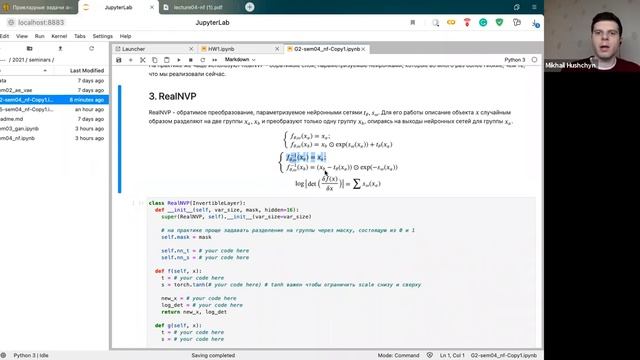
Task: Paste cells from clipboard icon
Action: (167, 60)
